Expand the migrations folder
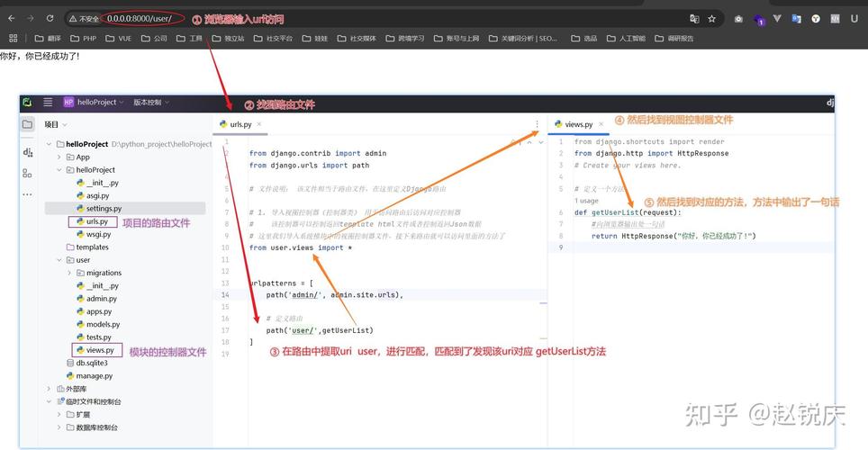Screen dimensions: 868x450 point(69,273)
